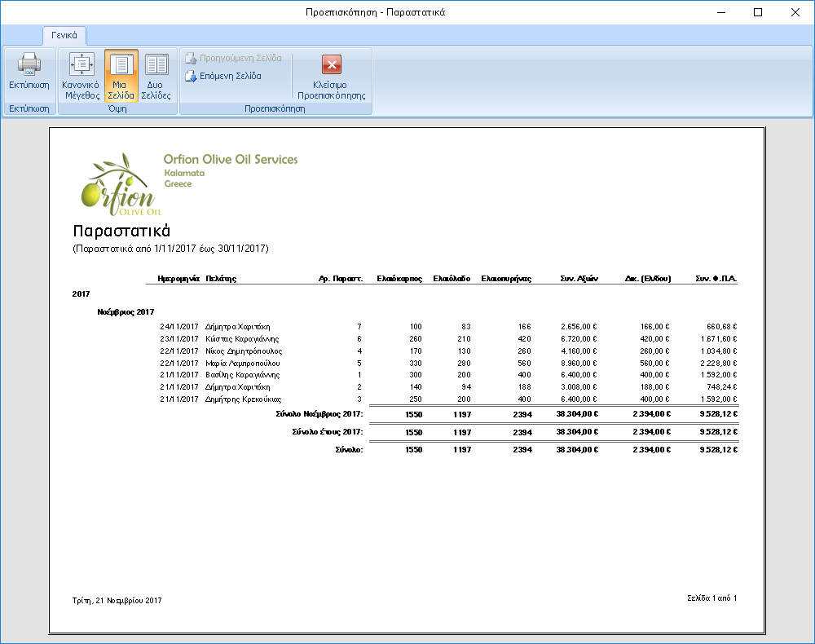The height and width of the screenshot is (644, 815).
Task: Click the Σύνολο Νοέμβριος 2017 totals row
Action: [319, 414]
